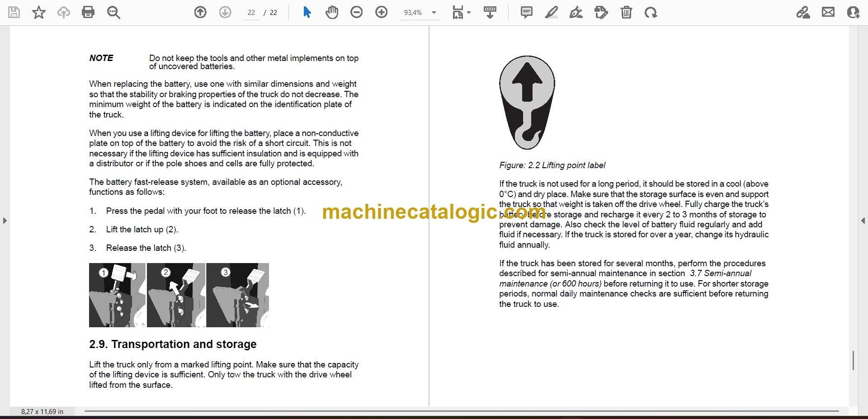
Task: Zoom in with the plus button
Action: 382,12
